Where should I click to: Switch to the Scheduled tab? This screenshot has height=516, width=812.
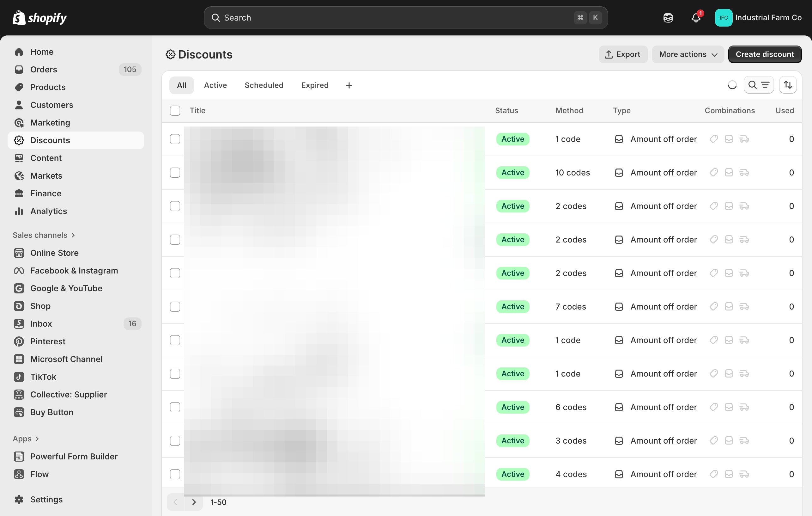[264, 85]
